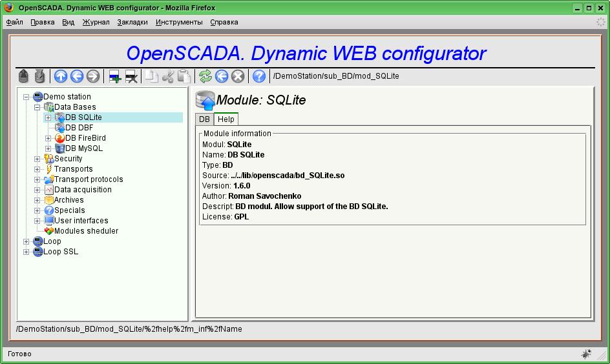610x364 pixels.
Task: Click the Modules sheduler icon
Action: click(48, 231)
